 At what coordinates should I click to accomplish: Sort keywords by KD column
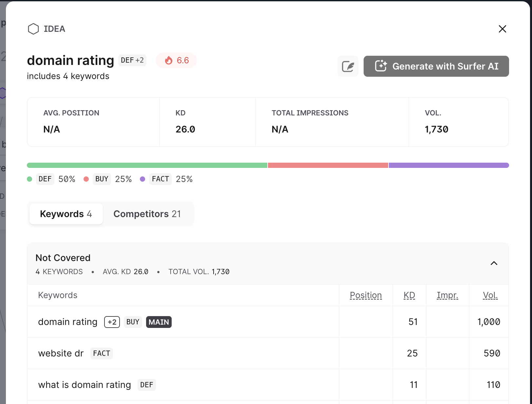(409, 295)
